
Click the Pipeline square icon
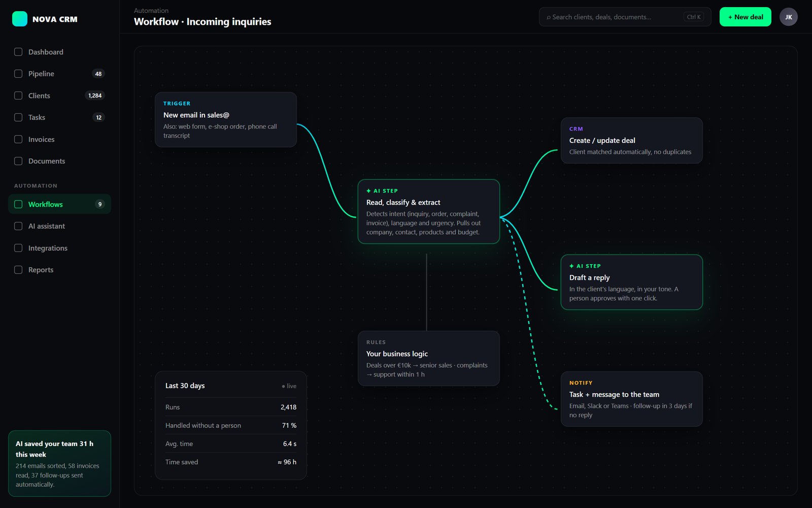click(x=18, y=74)
